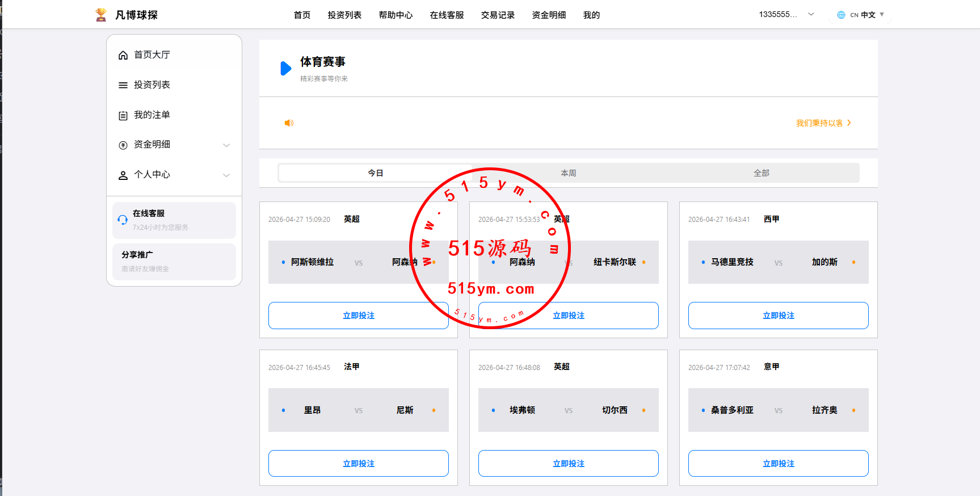Bet on 马德里竞技 vs 加的斯 match

(778, 316)
